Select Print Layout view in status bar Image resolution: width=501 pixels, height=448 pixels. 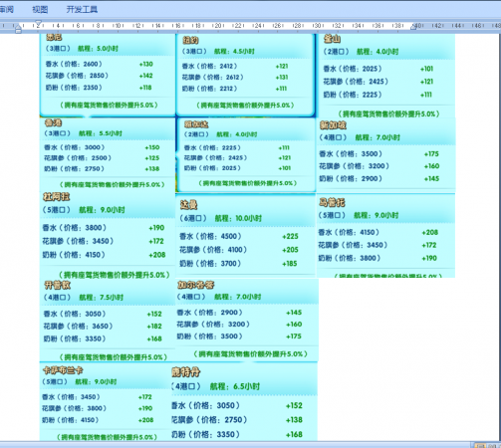(x=480, y=445)
